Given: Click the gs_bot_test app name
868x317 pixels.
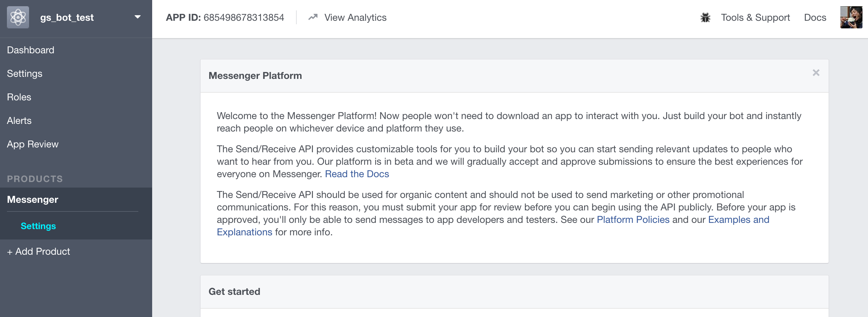Looking at the screenshot, I should (x=67, y=18).
